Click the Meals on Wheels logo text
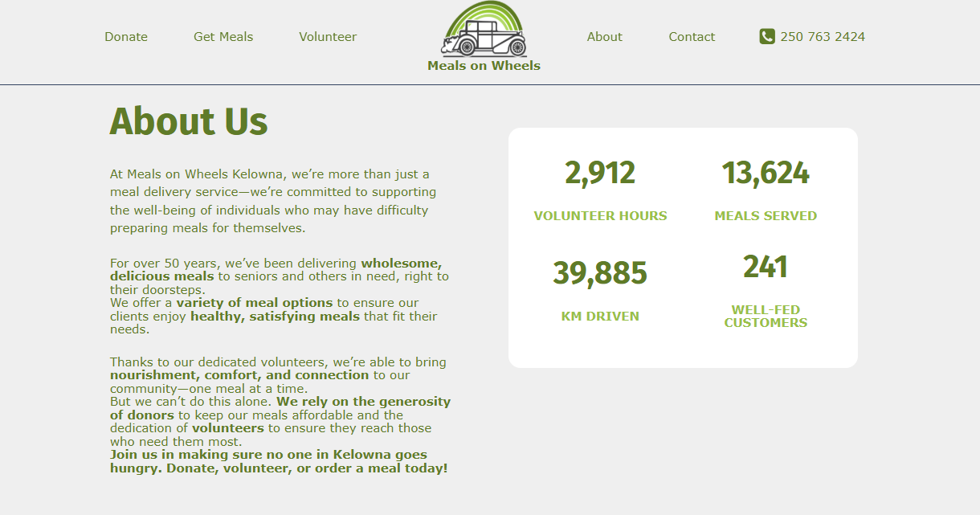The image size is (980, 515). (x=484, y=66)
